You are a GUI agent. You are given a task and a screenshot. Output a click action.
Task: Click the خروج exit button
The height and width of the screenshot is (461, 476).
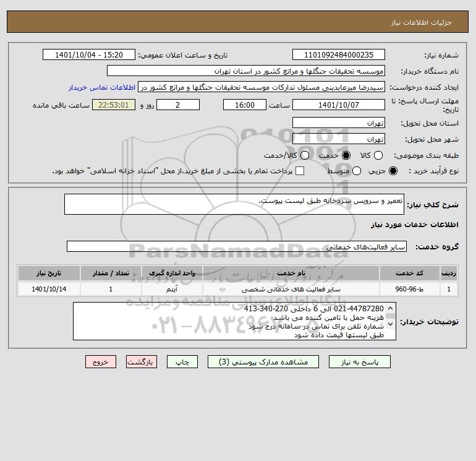tap(101, 362)
